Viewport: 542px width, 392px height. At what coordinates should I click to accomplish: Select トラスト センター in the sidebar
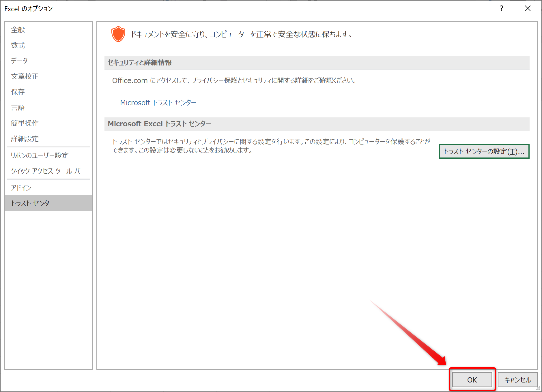click(x=48, y=203)
